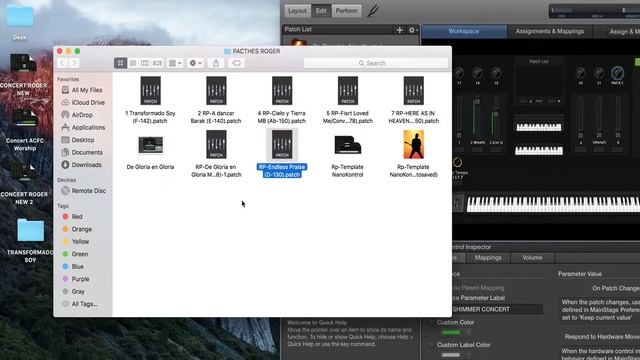
Task: Open All Tags in Finder sidebar
Action: (x=80, y=304)
